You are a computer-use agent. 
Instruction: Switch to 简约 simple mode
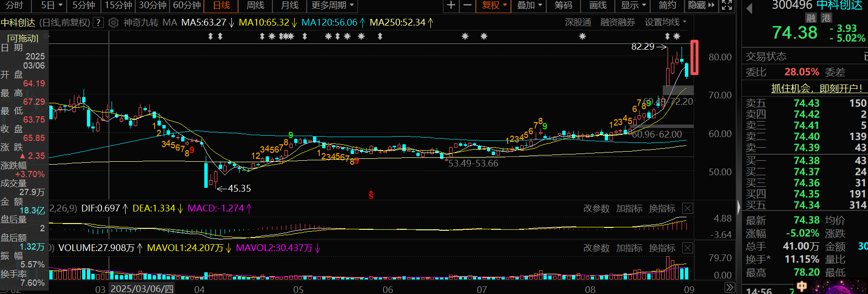pyautogui.click(x=667, y=5)
